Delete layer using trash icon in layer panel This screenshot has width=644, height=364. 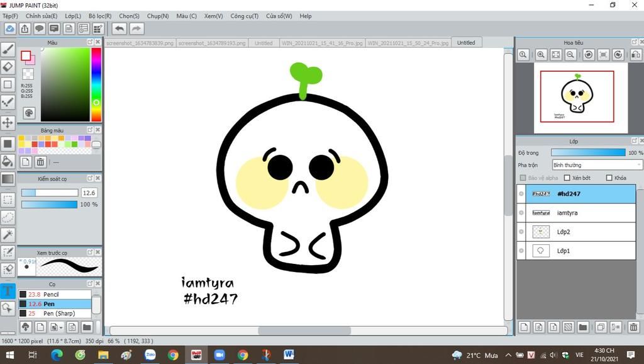[x=633, y=327]
